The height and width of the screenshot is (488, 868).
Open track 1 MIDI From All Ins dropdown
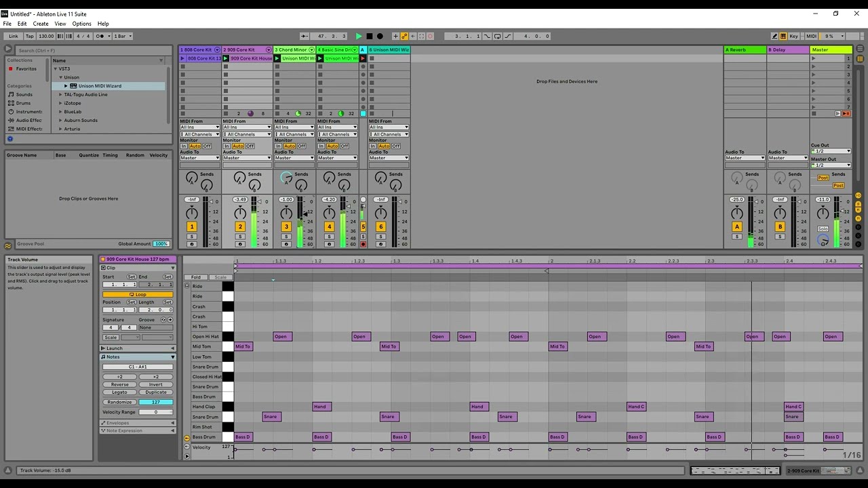click(x=199, y=127)
